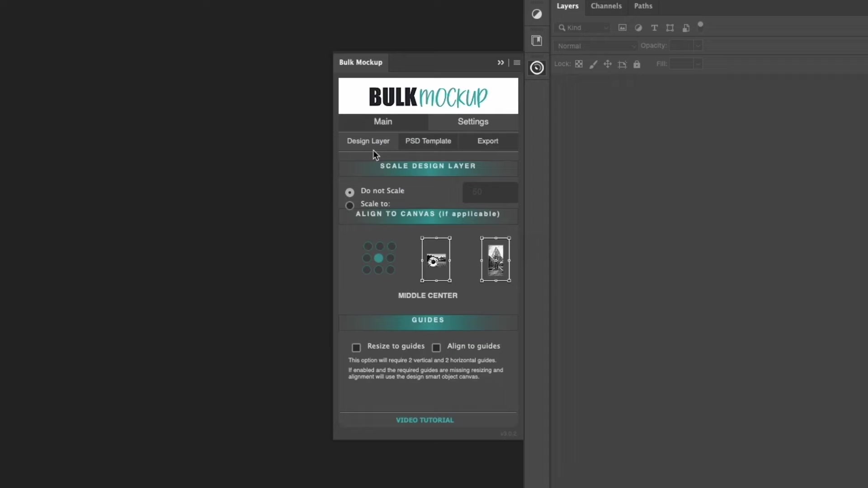This screenshot has width=868, height=488.
Task: Select the middle center alignment dot
Action: tap(379, 258)
